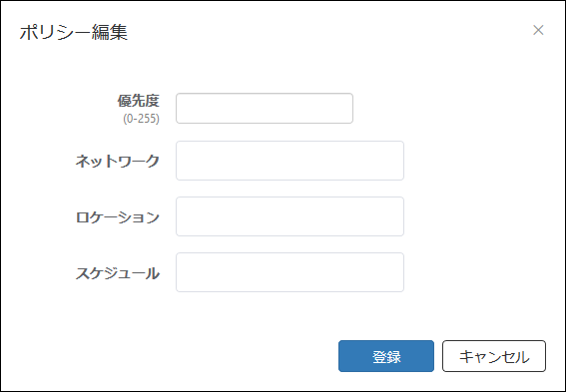The image size is (566, 392).
Task: Place cursor in priority (0-255) field
Action: click(265, 108)
